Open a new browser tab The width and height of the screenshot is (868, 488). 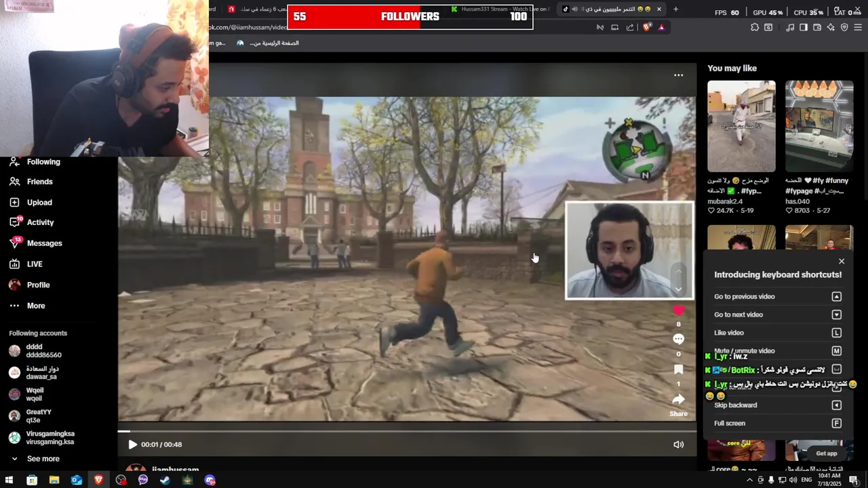tap(676, 9)
